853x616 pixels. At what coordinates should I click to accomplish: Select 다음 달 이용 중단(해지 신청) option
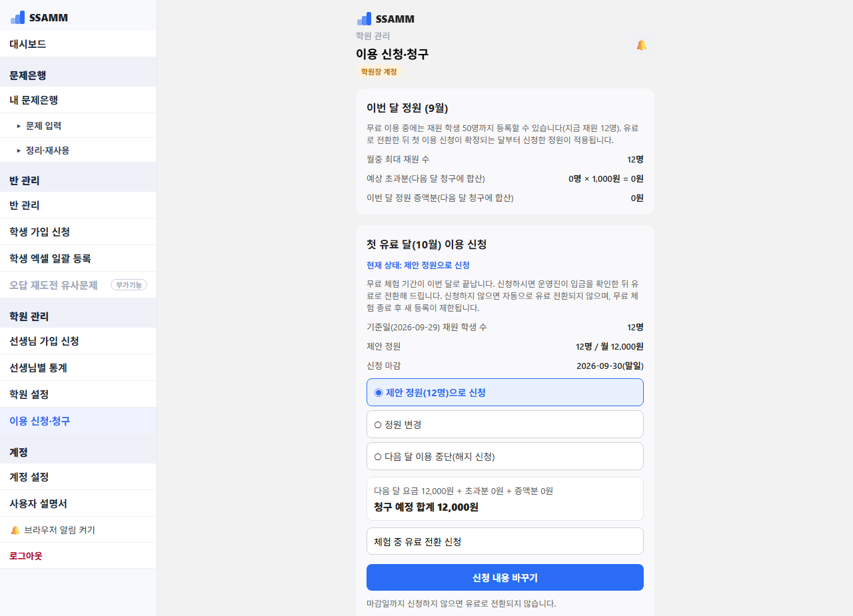pyautogui.click(x=505, y=456)
